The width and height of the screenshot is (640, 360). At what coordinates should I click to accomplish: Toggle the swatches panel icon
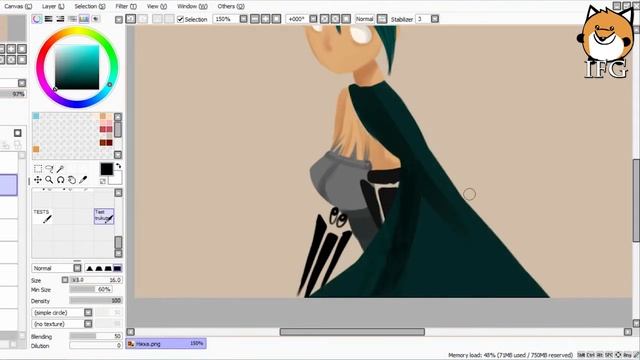(x=84, y=19)
